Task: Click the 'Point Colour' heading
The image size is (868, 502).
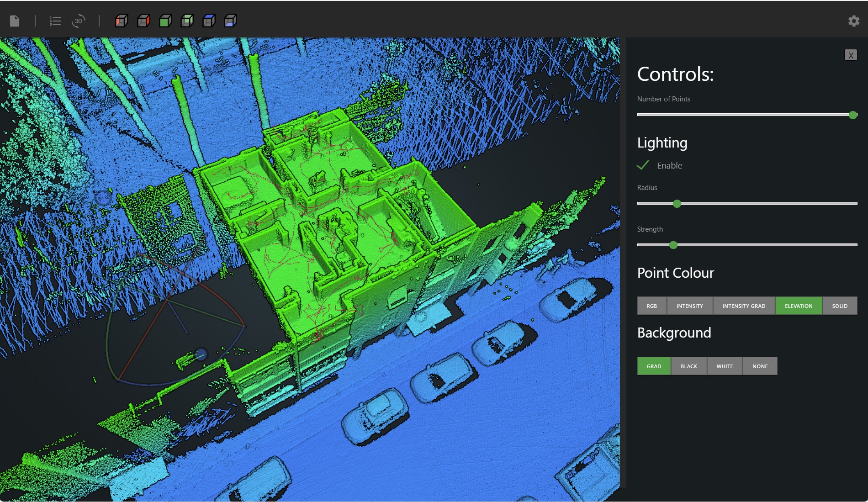Action: 676,273
